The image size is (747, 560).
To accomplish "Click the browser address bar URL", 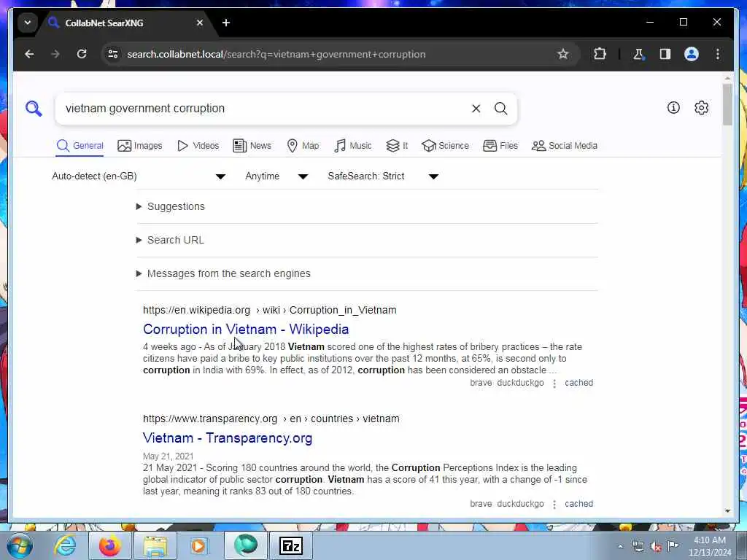I will click(x=276, y=54).
